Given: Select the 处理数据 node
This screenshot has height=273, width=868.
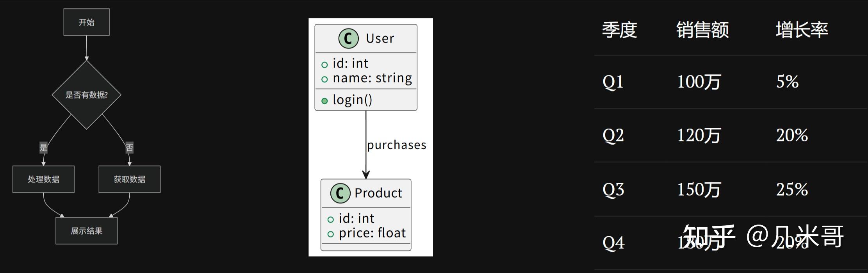Looking at the screenshot, I should coord(43,179).
